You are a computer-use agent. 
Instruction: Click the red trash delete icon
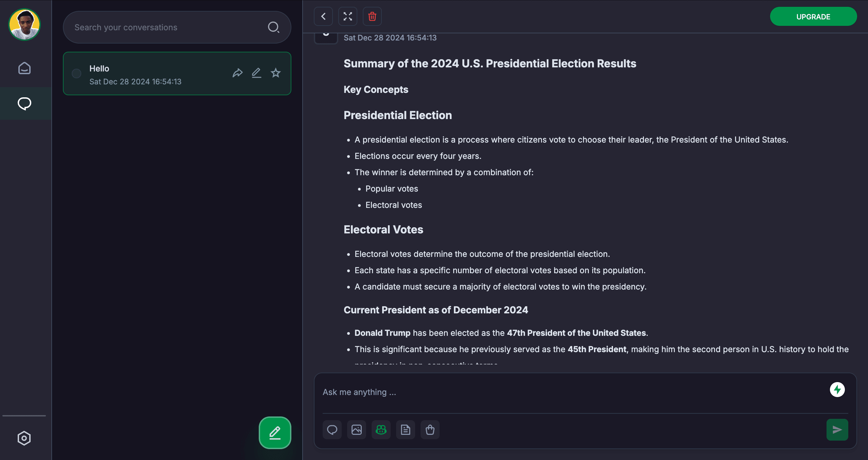pyautogui.click(x=372, y=16)
